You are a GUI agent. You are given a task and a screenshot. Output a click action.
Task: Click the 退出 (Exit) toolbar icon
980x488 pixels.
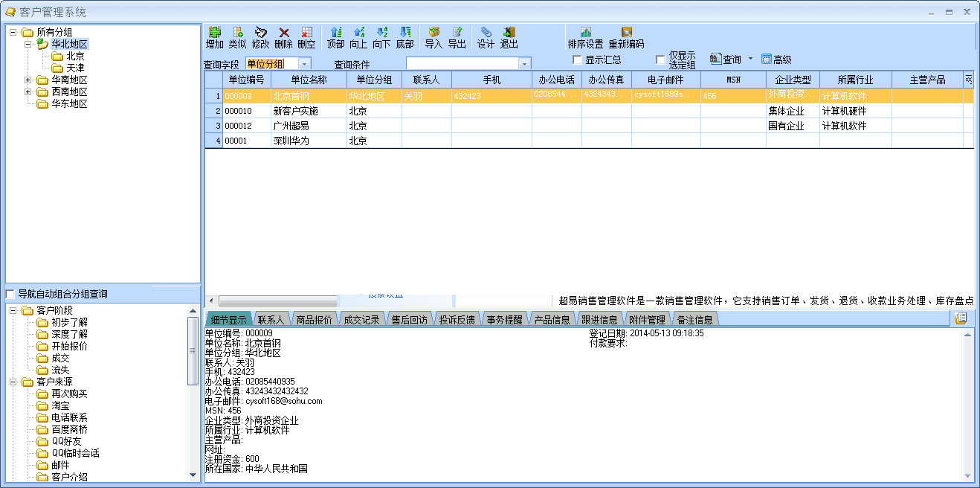(x=509, y=33)
